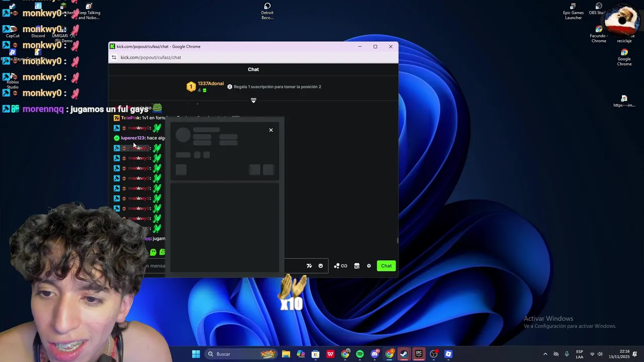Select https---im desktop file icon
Viewport: 644px width, 362px height.
point(624,101)
